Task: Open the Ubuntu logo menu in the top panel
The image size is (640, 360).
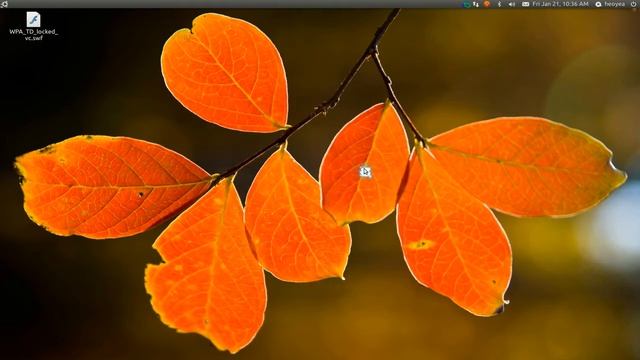Action: click(x=4, y=4)
